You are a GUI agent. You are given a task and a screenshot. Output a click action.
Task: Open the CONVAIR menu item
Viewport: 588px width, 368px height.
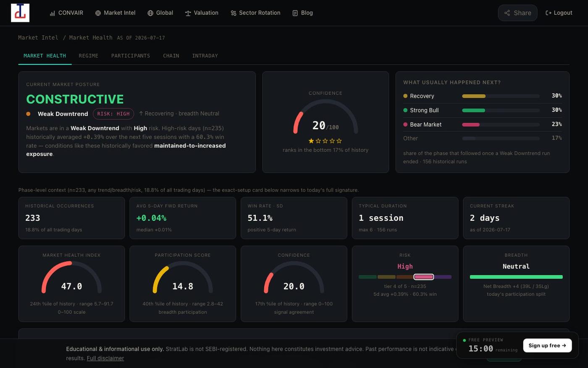click(66, 13)
